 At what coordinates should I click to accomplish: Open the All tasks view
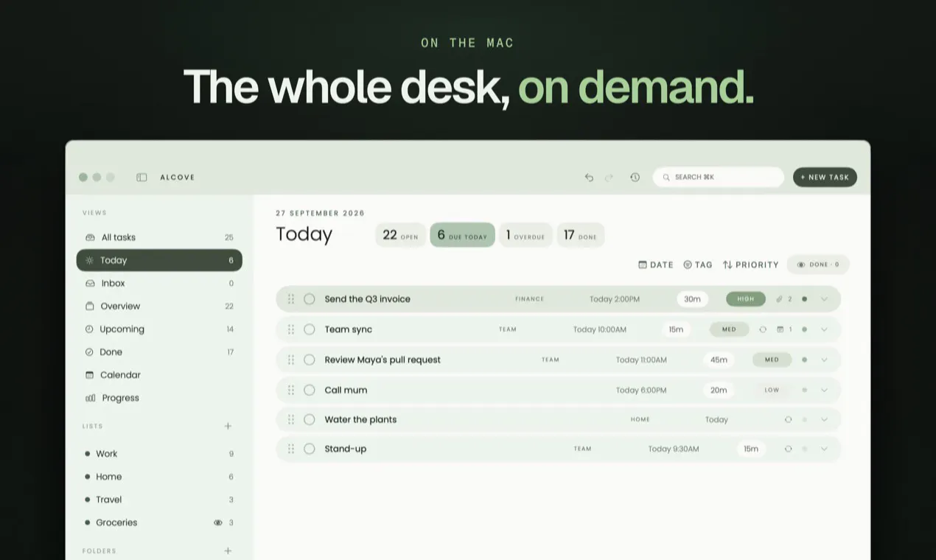tap(159, 237)
